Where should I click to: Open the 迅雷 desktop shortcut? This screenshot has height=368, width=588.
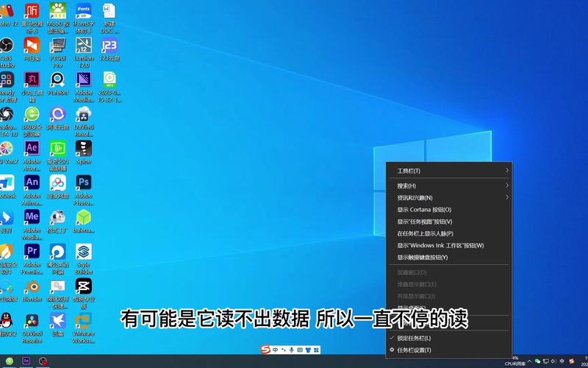tap(58, 325)
